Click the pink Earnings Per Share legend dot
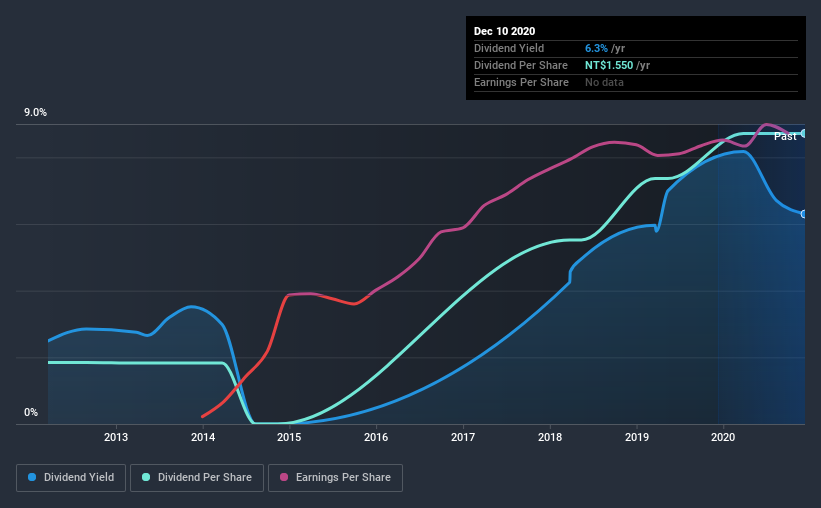Screen dimensions: 821x508 point(284,477)
